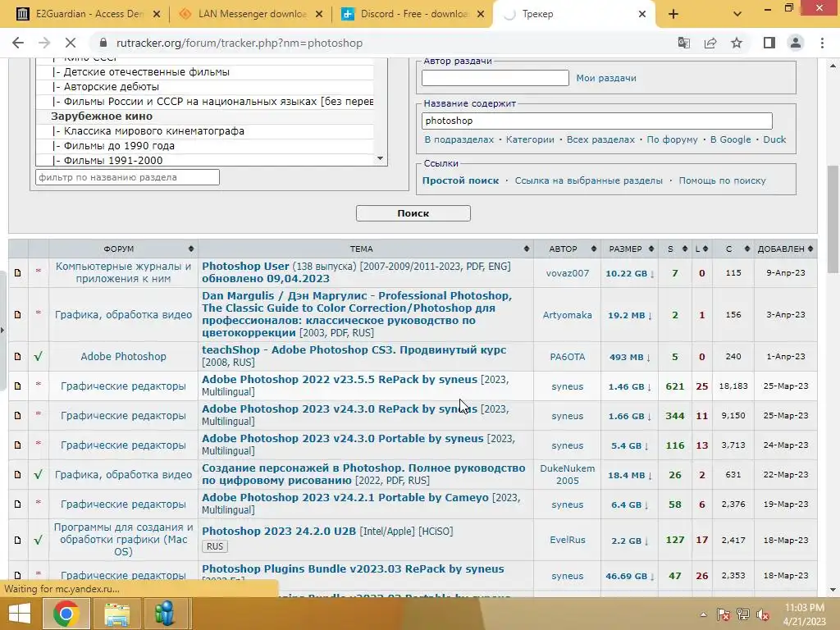
Task: Open Windows Start menu
Action: [19, 613]
